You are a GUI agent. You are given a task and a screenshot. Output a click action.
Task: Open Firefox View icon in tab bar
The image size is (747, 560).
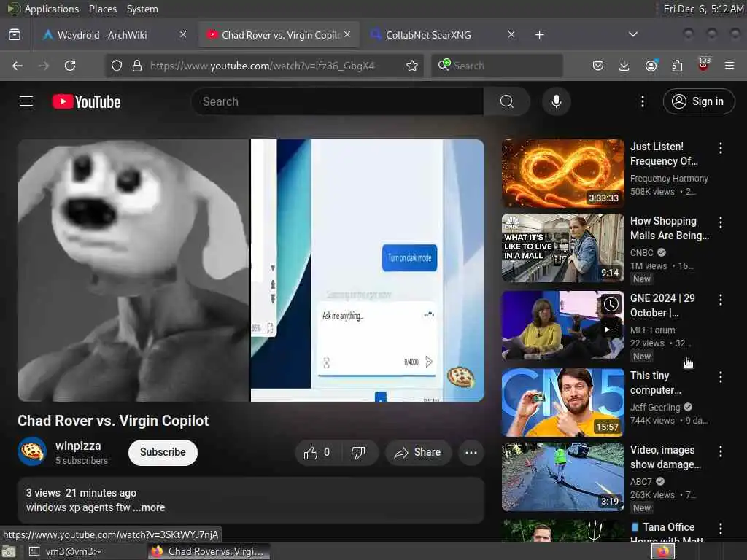click(15, 35)
